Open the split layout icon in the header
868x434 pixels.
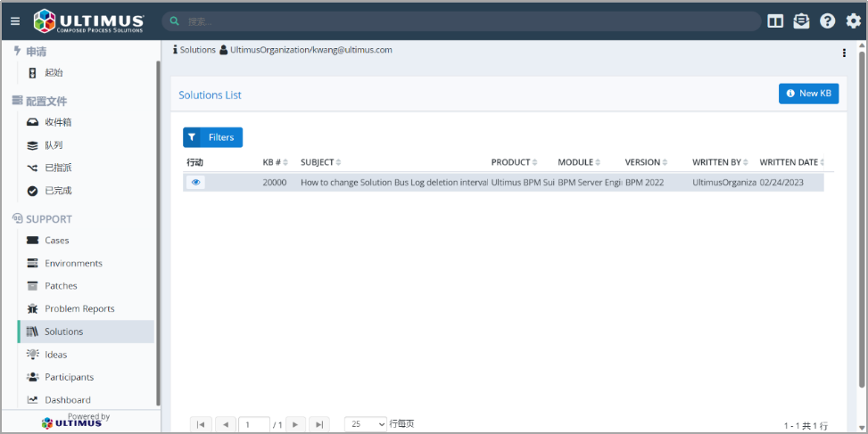click(x=775, y=21)
